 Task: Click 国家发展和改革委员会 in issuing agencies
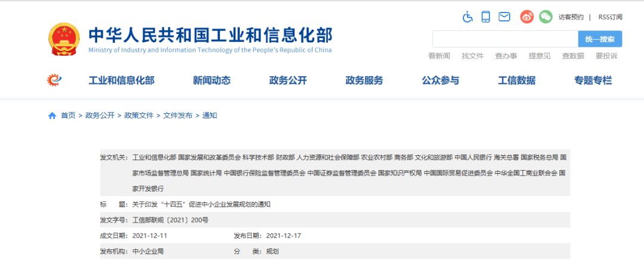point(209,157)
